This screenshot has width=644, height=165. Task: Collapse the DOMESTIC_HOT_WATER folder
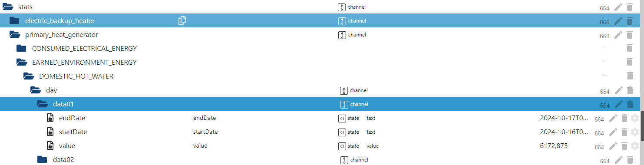click(x=29, y=76)
